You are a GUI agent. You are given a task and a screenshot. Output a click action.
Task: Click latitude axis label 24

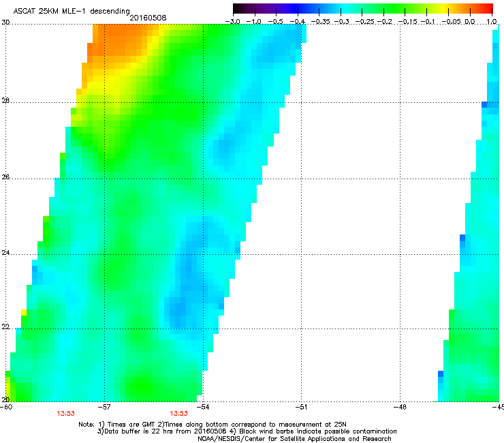point(5,253)
